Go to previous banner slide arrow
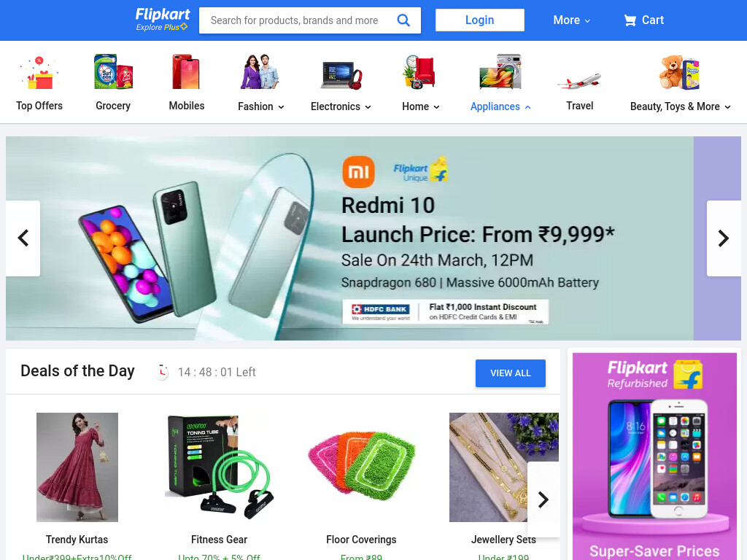The height and width of the screenshot is (560, 747). point(23,238)
